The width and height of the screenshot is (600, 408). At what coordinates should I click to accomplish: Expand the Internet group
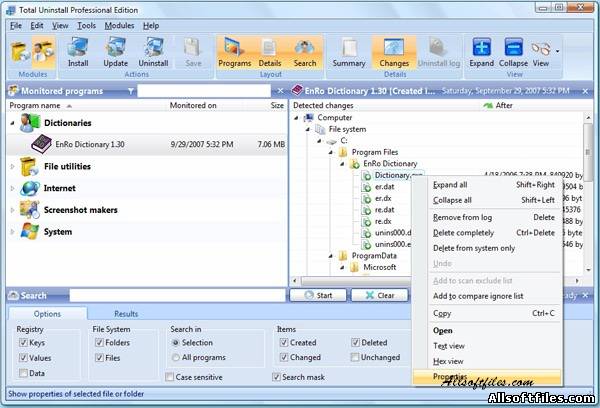12,188
